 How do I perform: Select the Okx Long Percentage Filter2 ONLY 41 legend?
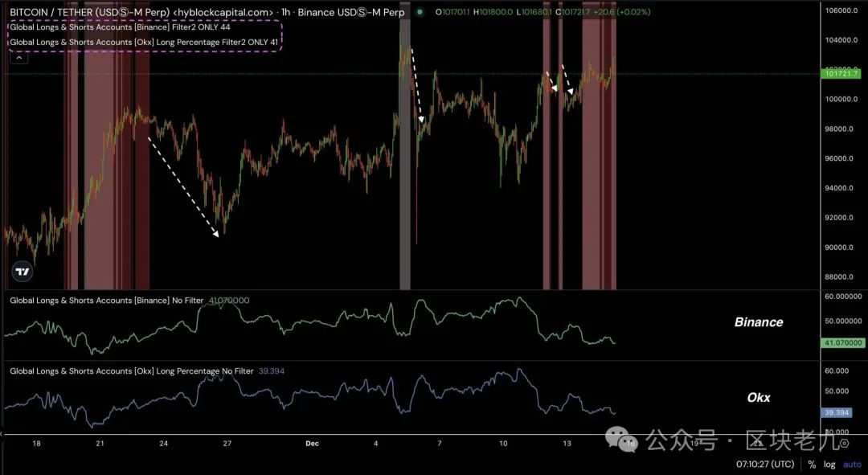(x=144, y=42)
